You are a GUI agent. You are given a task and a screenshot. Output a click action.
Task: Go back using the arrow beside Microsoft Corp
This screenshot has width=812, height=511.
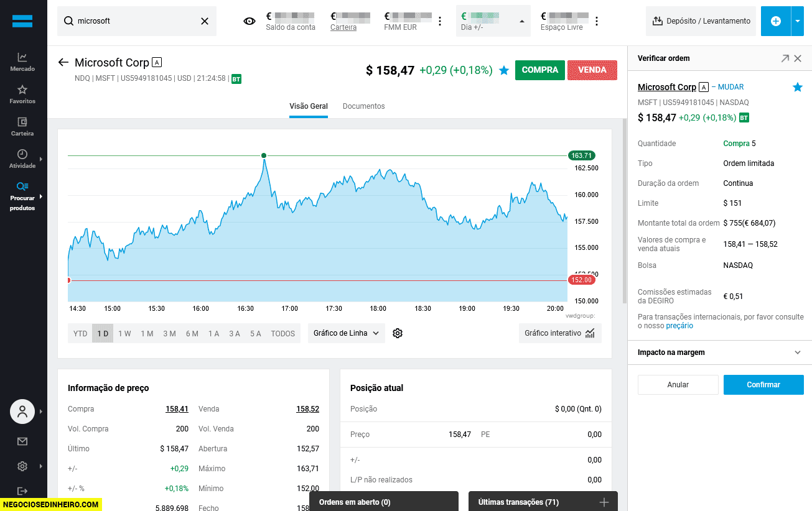[63, 62]
